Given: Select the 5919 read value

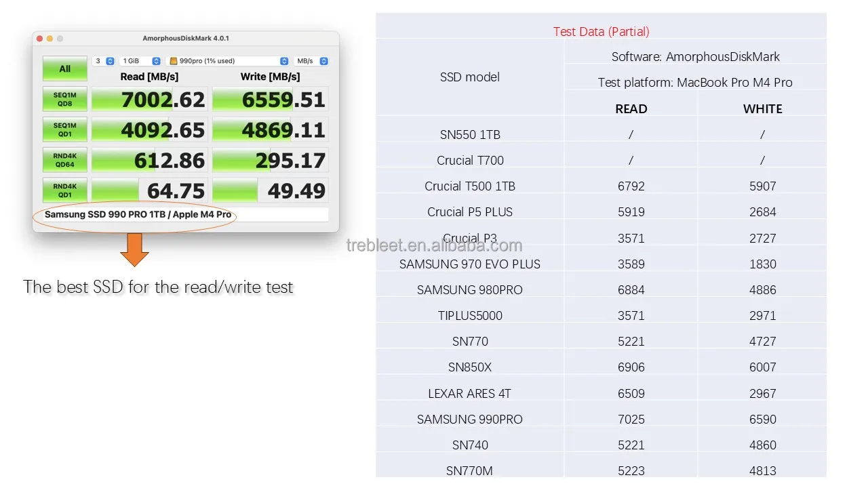Looking at the screenshot, I should (x=631, y=212).
